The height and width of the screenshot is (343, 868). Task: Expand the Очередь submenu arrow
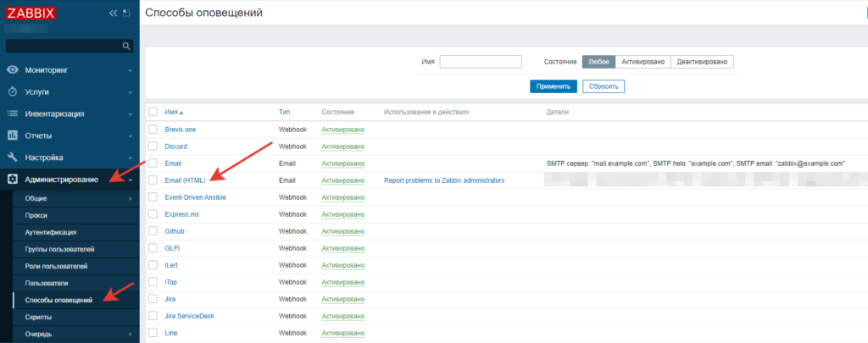(x=131, y=335)
